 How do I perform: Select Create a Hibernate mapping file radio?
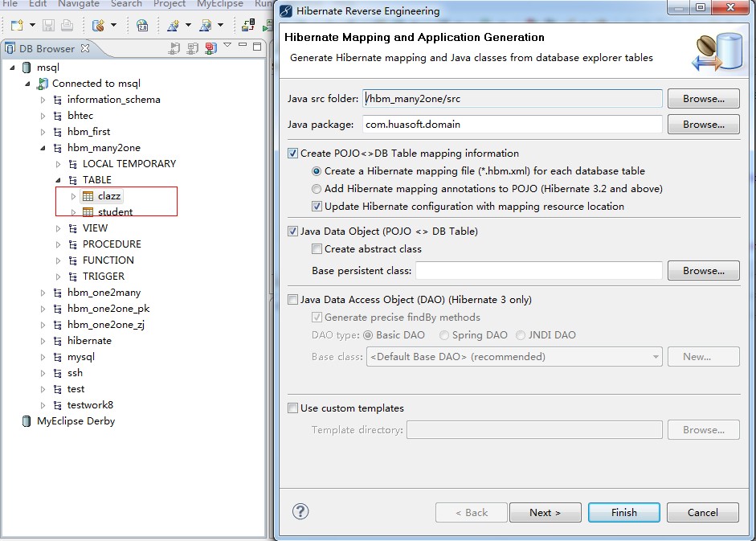point(317,171)
